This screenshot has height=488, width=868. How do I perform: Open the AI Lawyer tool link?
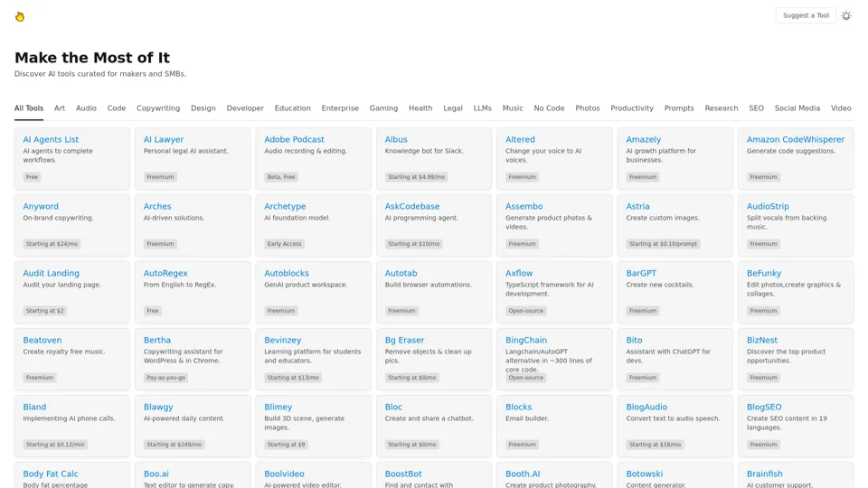point(164,139)
